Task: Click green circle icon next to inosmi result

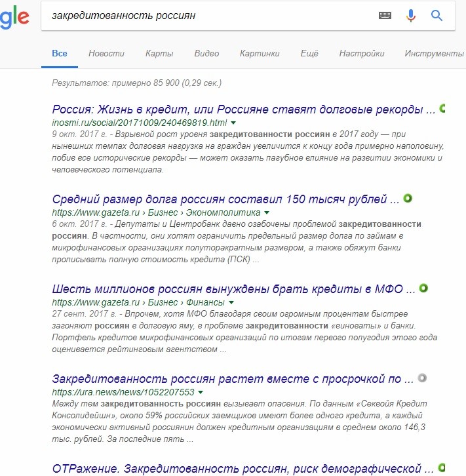Action: click(x=442, y=108)
